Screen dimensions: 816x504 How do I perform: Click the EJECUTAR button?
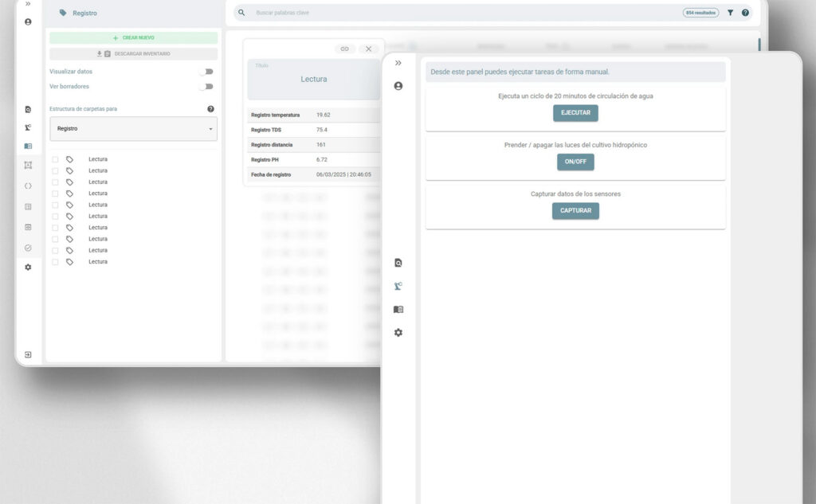[575, 113]
